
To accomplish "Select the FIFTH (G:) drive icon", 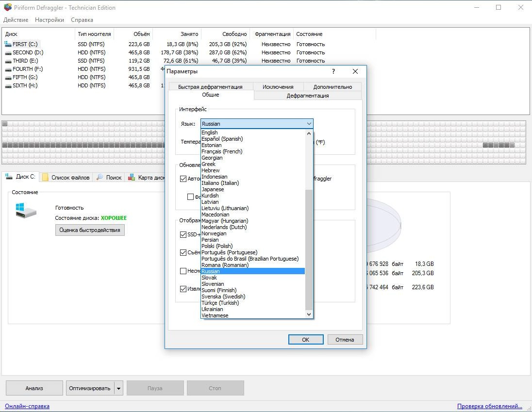I will 8,77.
